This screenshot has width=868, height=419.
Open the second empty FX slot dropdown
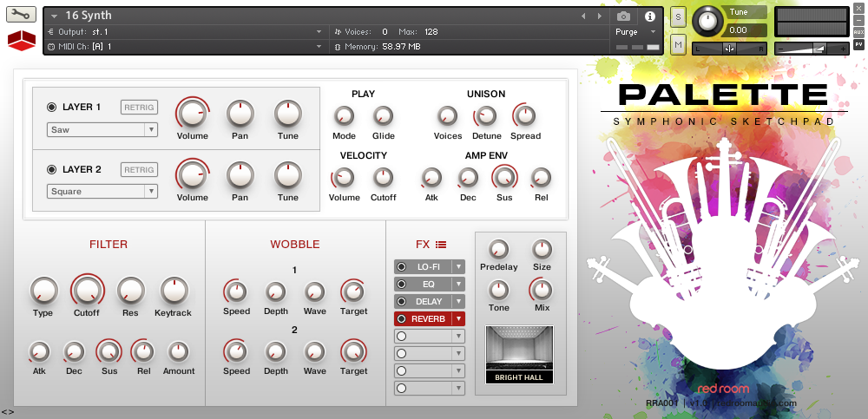coord(458,353)
